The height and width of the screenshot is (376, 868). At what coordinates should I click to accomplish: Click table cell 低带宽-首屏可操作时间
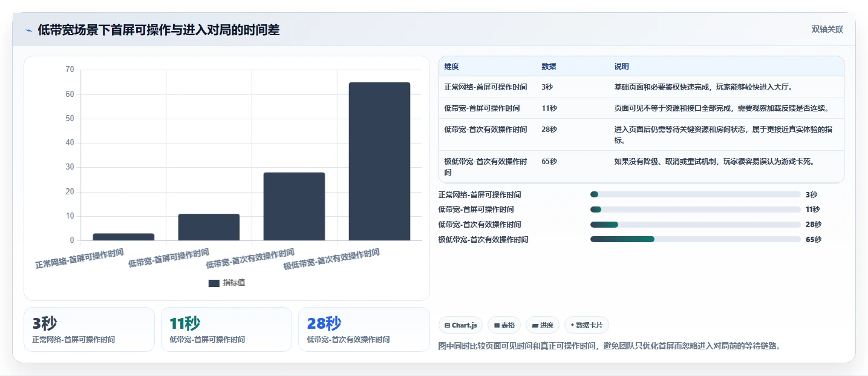(482, 108)
